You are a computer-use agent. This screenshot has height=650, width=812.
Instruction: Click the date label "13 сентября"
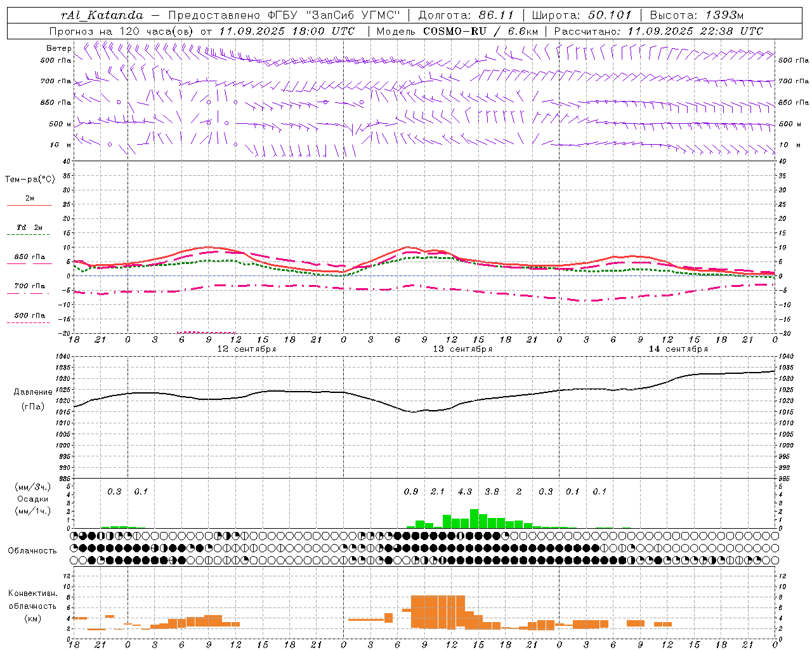click(462, 349)
